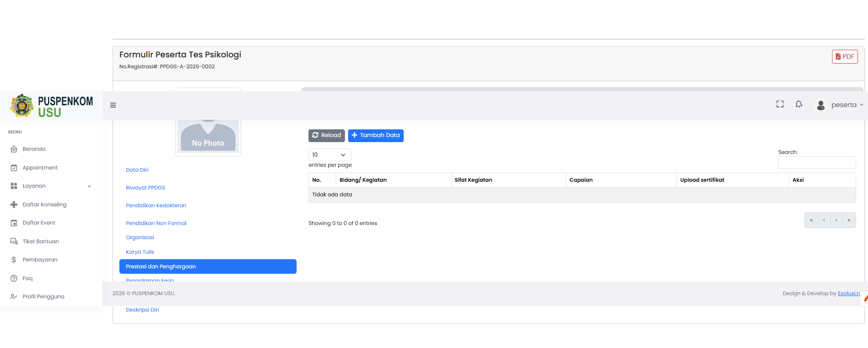Click the Daftar Event calendar icon
Screen dimensions: 868x348
[x=14, y=223]
